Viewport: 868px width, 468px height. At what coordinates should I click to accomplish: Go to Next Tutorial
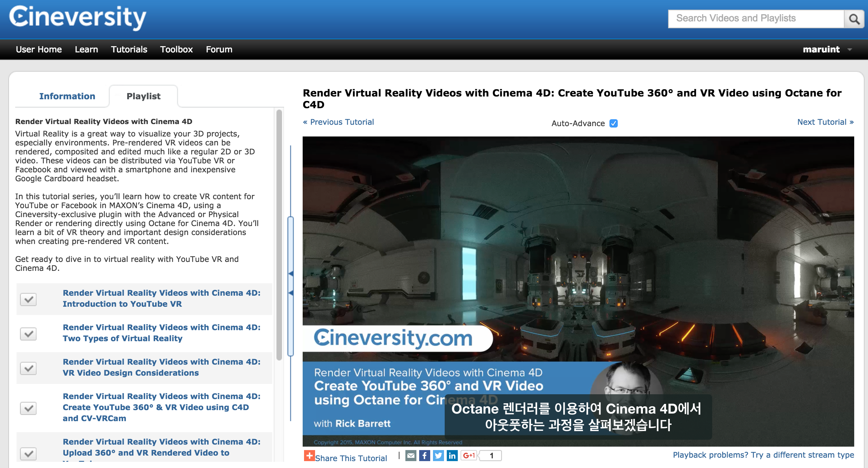[825, 122]
